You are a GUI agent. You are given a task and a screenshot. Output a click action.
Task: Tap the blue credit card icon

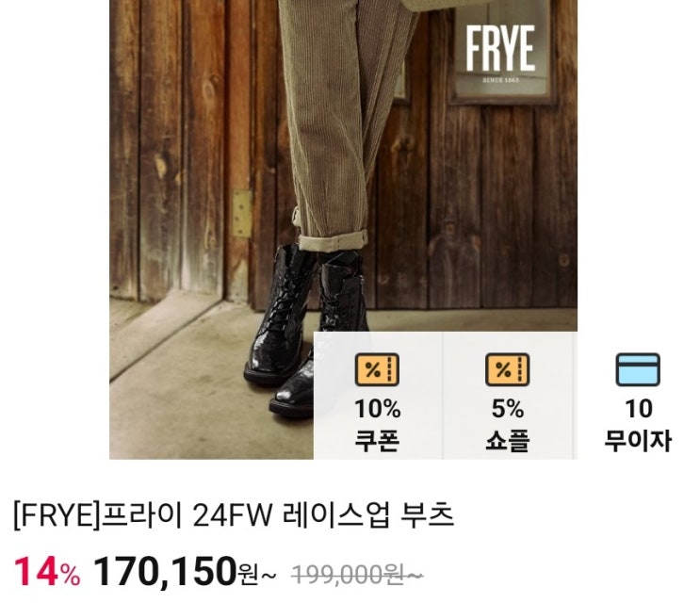tap(638, 369)
